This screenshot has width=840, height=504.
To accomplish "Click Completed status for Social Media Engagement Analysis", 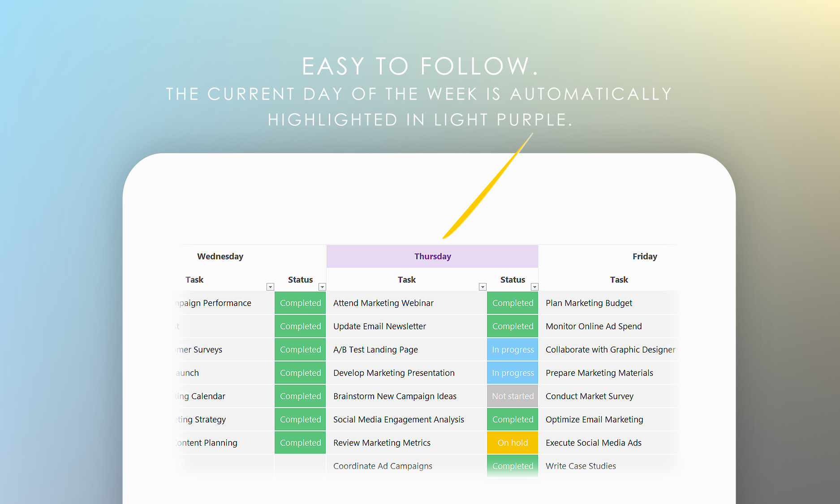I will coord(513,419).
